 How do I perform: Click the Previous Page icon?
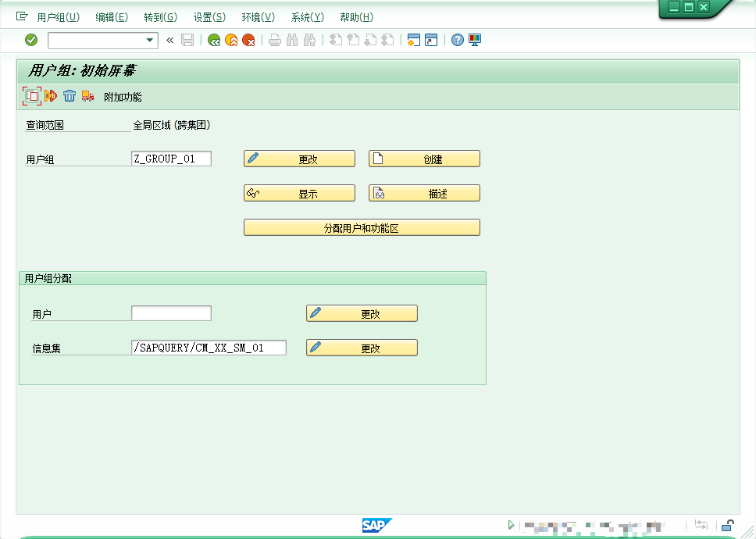pos(353,40)
